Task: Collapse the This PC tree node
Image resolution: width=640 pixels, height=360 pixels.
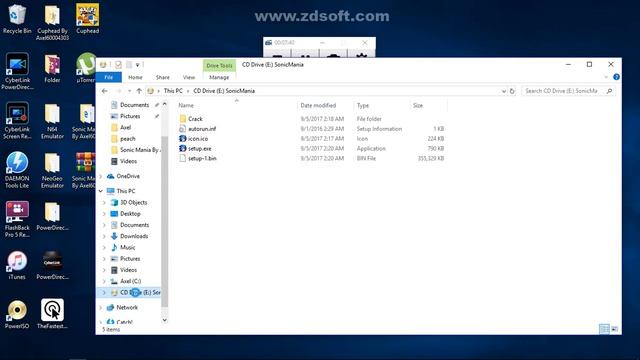Action: (101, 191)
